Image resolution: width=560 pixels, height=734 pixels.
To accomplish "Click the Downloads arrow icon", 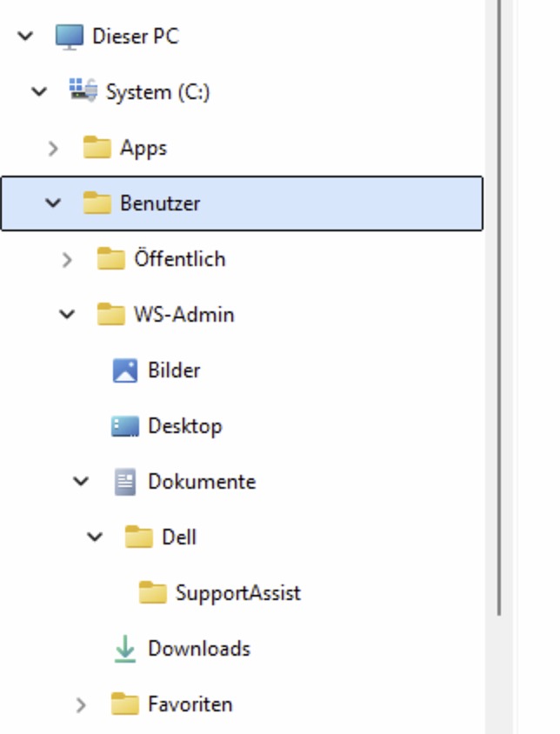I will point(125,649).
